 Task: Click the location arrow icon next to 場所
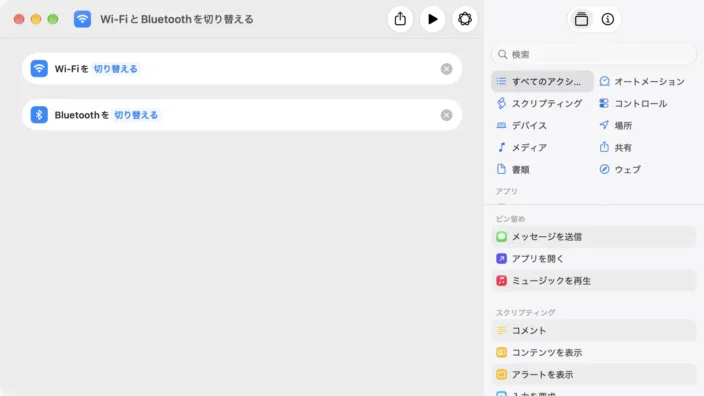click(x=604, y=125)
